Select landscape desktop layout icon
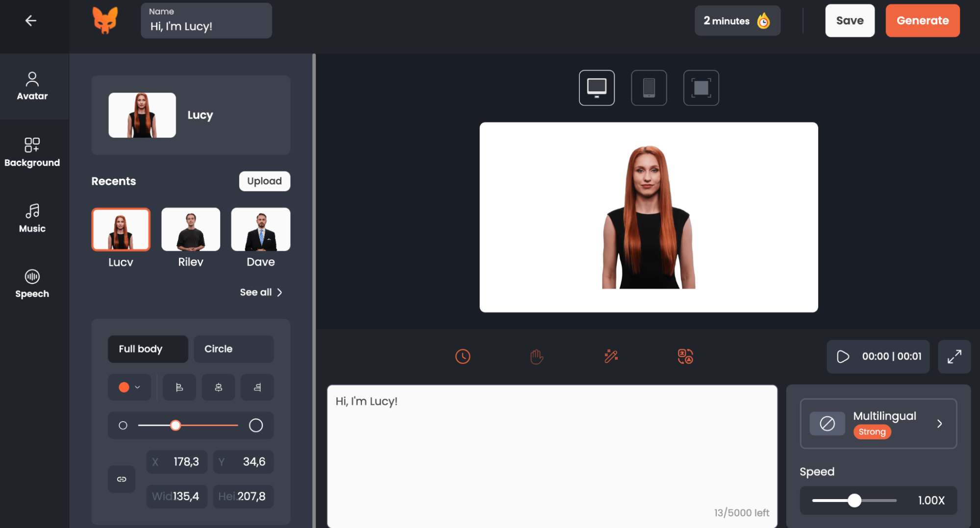Viewport: 980px width, 528px height. (x=597, y=88)
